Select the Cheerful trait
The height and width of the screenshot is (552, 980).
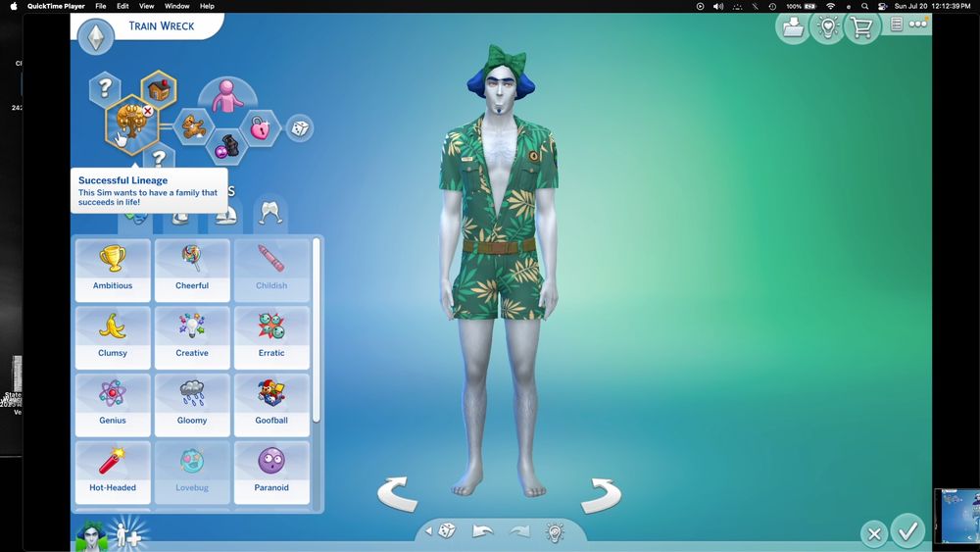tap(192, 271)
